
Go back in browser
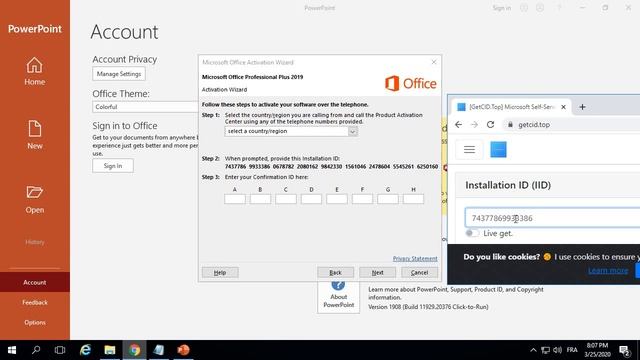click(x=458, y=124)
